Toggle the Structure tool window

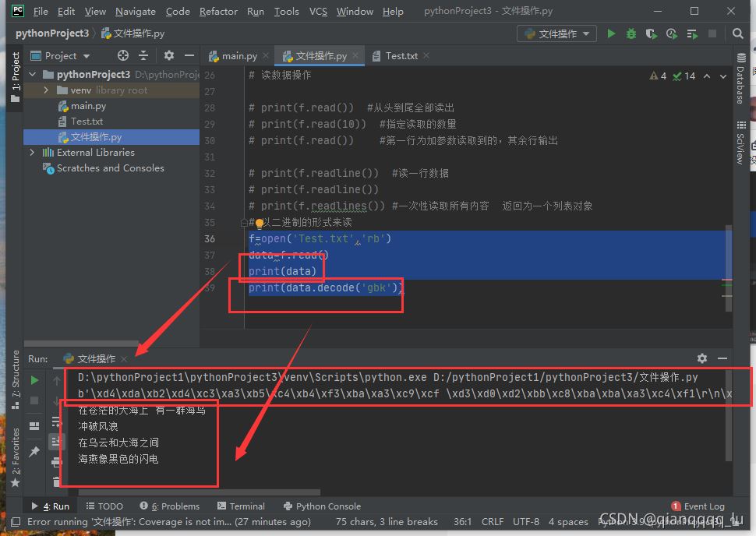coord(15,376)
